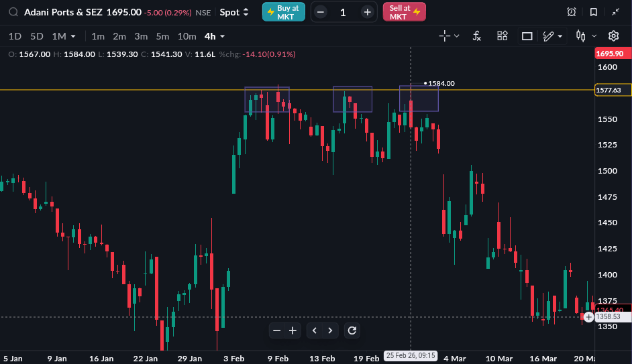The height and width of the screenshot is (364, 632).
Task: Open the 1M range dropdown
Action: pyautogui.click(x=64, y=36)
